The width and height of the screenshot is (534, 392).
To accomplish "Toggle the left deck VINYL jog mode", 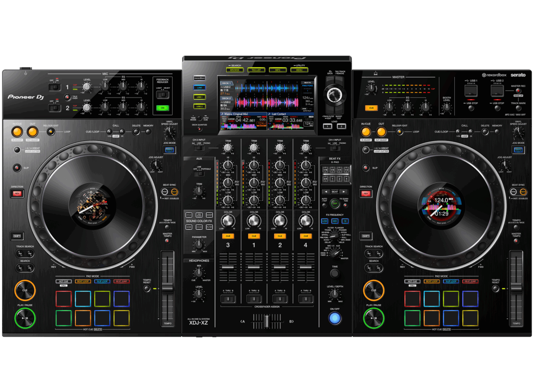I will click(x=169, y=150).
